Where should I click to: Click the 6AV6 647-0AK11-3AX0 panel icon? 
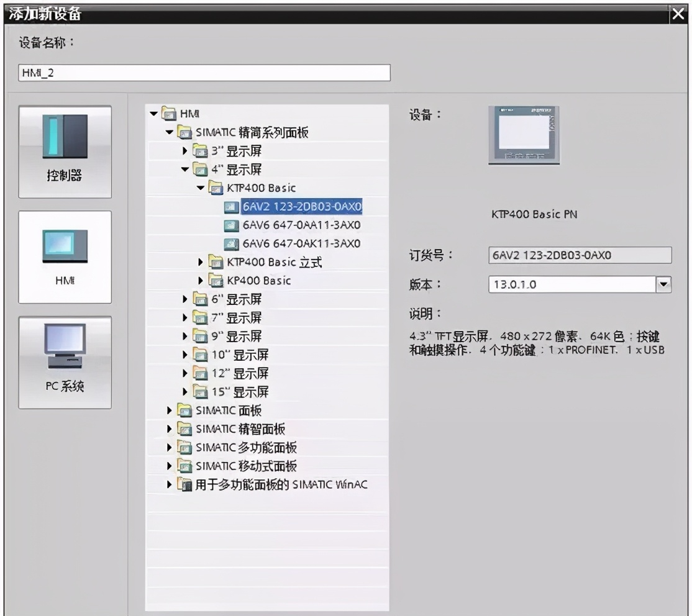coord(231,243)
